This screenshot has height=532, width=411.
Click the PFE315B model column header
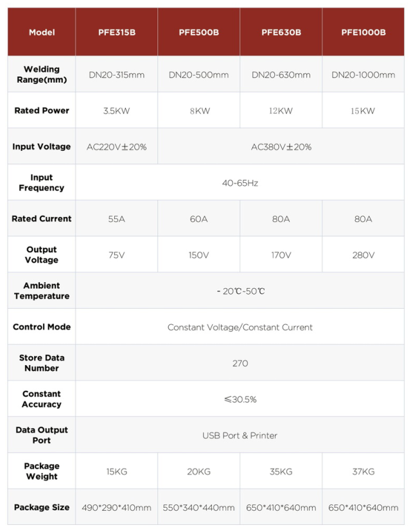116,32
